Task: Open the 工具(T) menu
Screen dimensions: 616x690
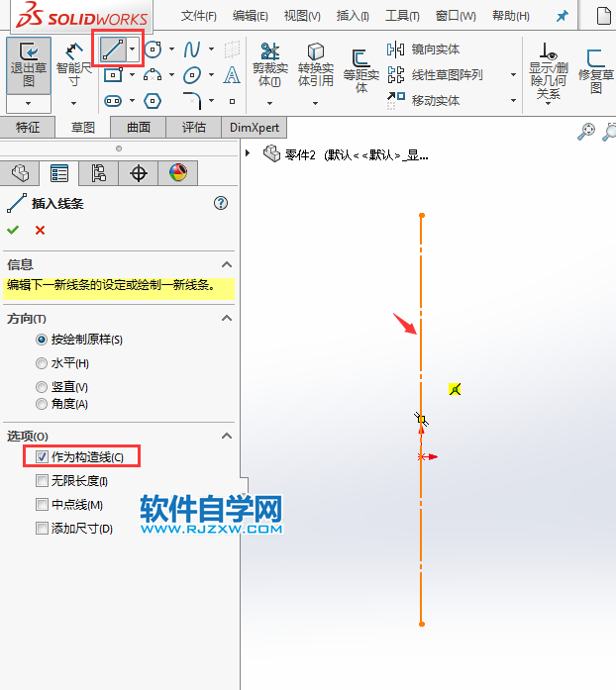Action: (x=402, y=16)
